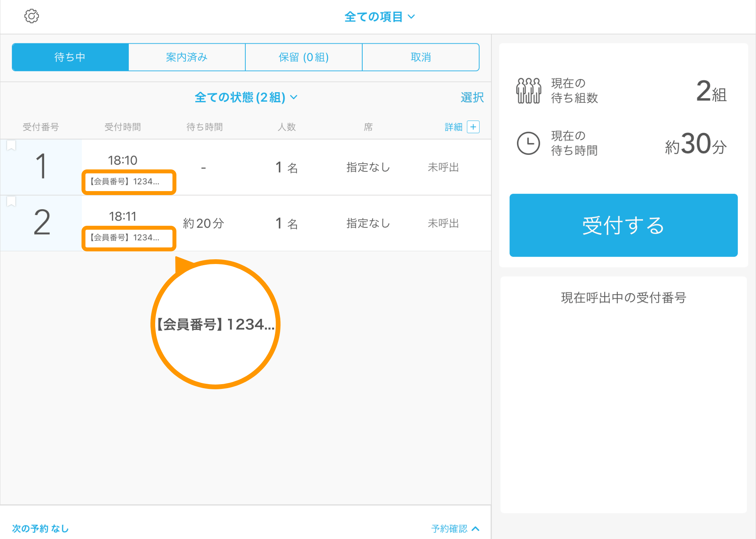Click the 2組 waiting count

tap(711, 91)
